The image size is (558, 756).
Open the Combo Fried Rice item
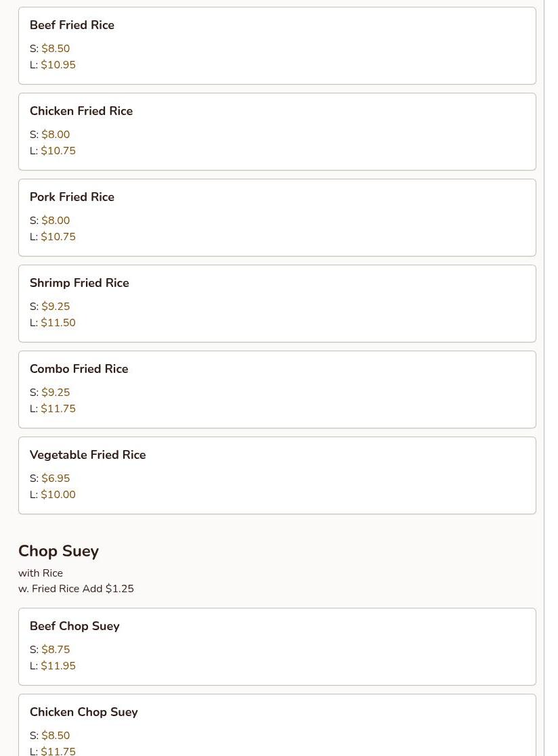click(x=79, y=369)
